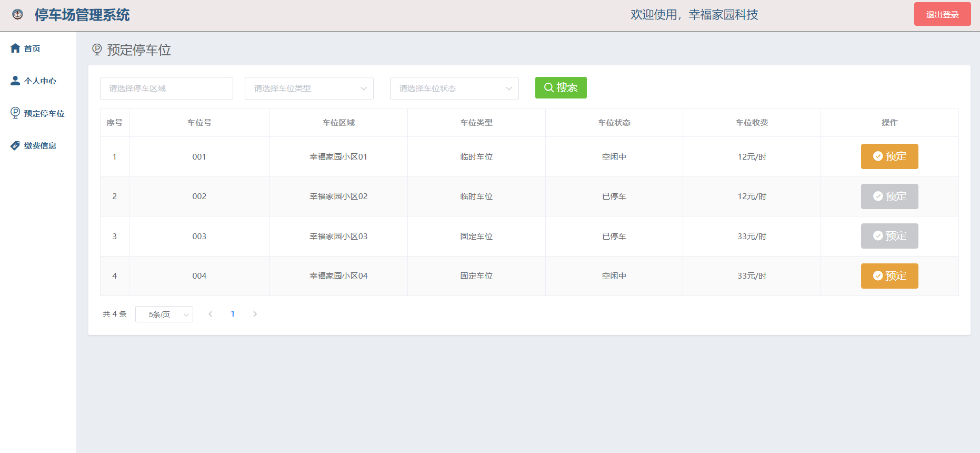Open the 请选择车位状态 dropdown
Image resolution: width=980 pixels, height=453 pixels.
454,88
